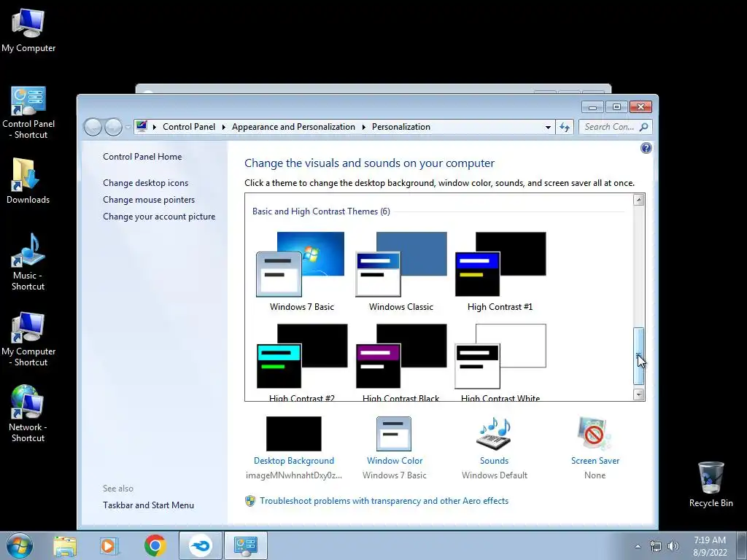Open the My Computer - Shortcut desktop icon
Screen dimensions: 747x560
(28, 340)
